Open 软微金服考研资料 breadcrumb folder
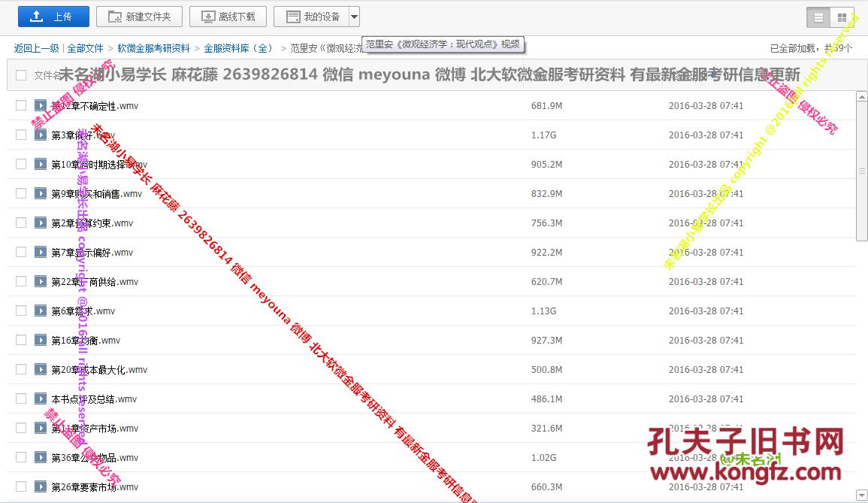868x503 pixels. click(x=153, y=48)
